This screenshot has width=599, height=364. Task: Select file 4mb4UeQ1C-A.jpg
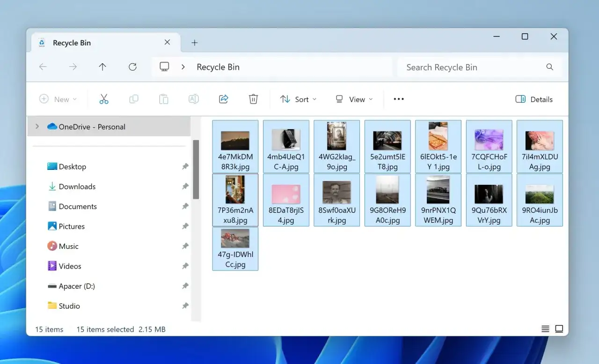[286, 146]
